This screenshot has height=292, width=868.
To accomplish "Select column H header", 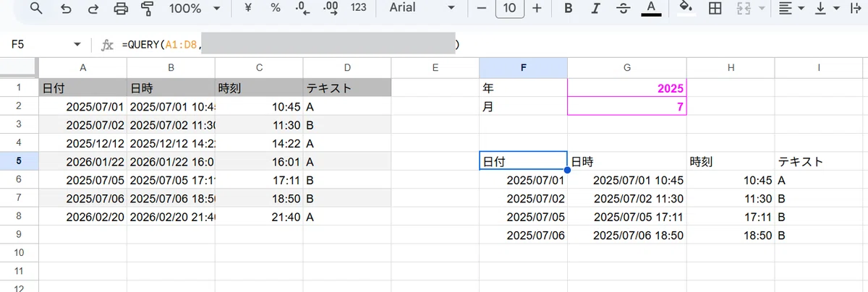I will [731, 68].
